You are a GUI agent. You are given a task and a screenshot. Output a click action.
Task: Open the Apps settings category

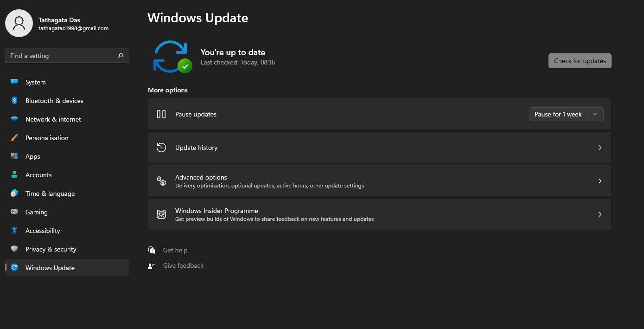tap(67, 156)
